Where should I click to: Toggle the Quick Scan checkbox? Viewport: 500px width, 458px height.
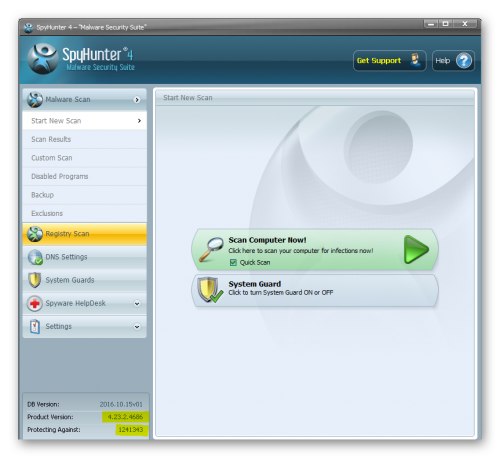point(233,262)
